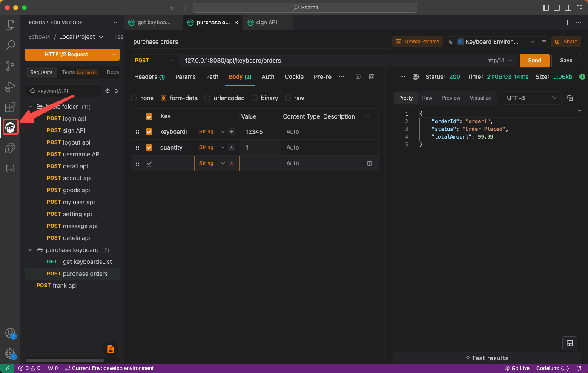Image resolution: width=588 pixels, height=373 pixels.
Task: Open customize layout icon in title bar
Action: (x=579, y=8)
